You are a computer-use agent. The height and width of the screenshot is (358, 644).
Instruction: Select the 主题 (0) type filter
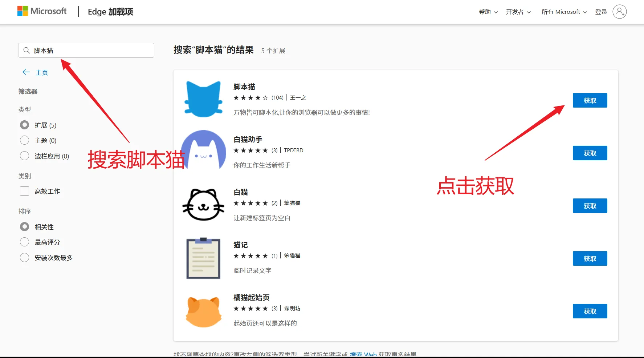[24, 140]
